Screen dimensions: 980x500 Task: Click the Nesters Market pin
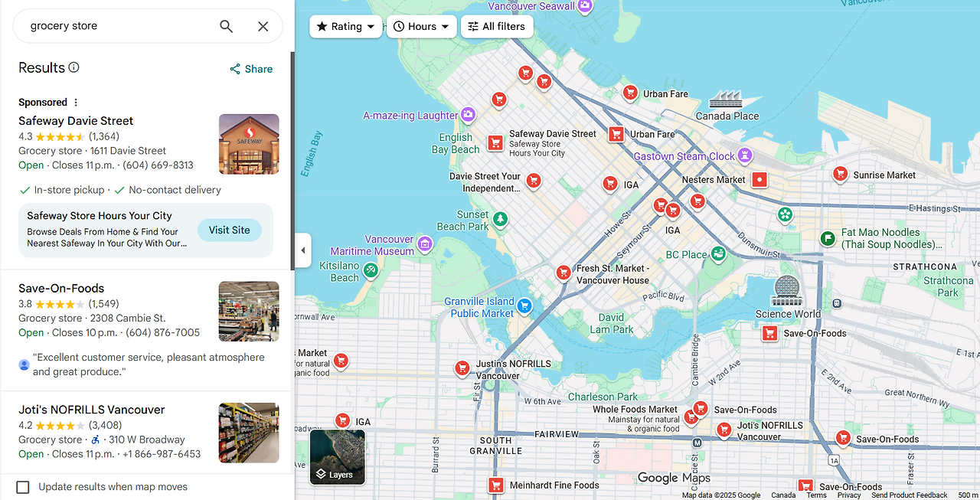click(x=759, y=180)
